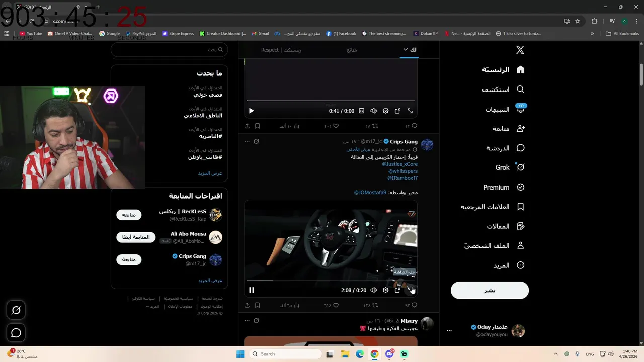Screen dimensions: 644x362
Task: Open the Windows Start button
Action: tap(240, 354)
